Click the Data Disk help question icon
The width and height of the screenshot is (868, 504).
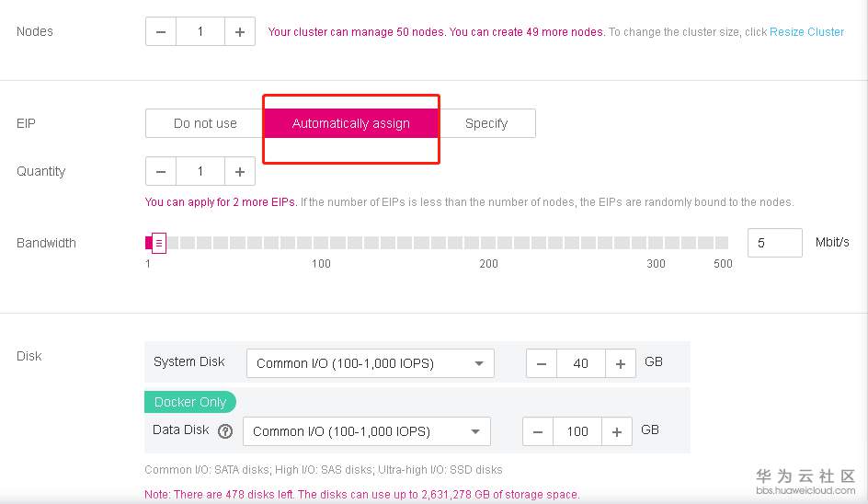225,430
